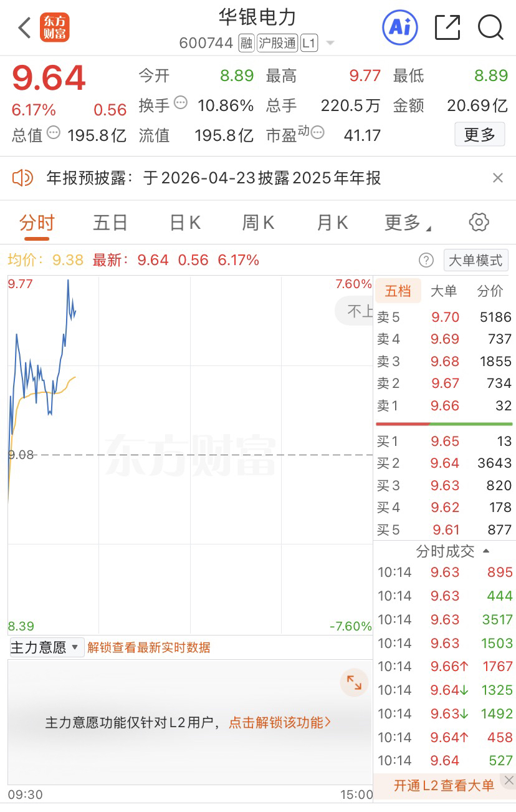Switch to the 日K tab
The height and width of the screenshot is (812, 516).
click(185, 223)
